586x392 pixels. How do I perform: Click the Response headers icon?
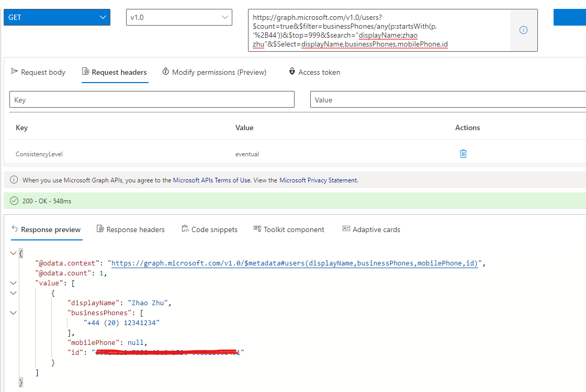click(x=99, y=228)
